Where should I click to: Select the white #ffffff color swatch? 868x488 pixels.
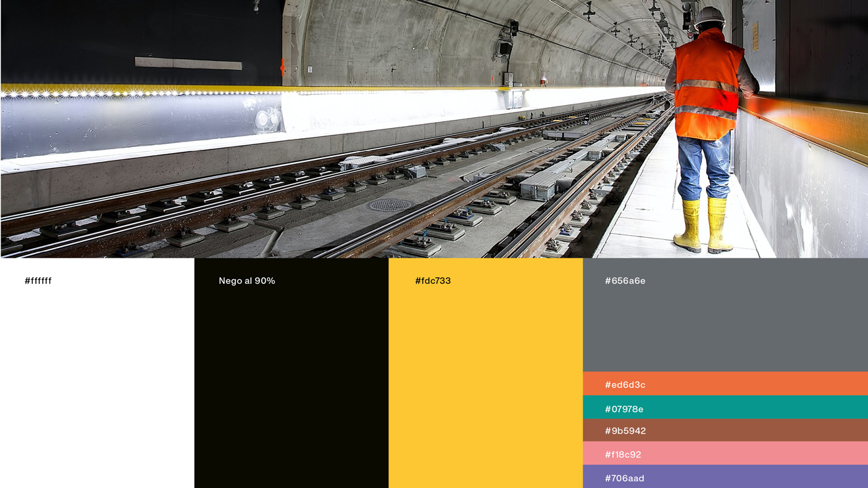(97, 380)
